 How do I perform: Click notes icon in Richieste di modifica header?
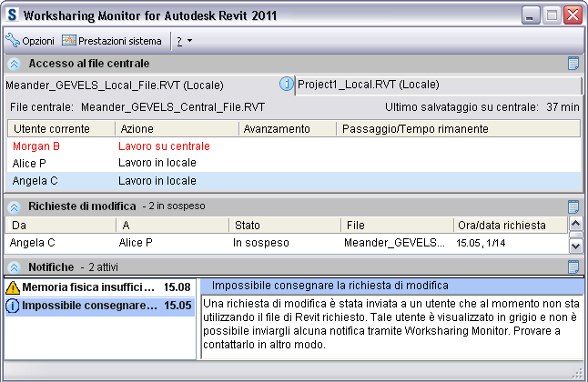pyautogui.click(x=573, y=206)
